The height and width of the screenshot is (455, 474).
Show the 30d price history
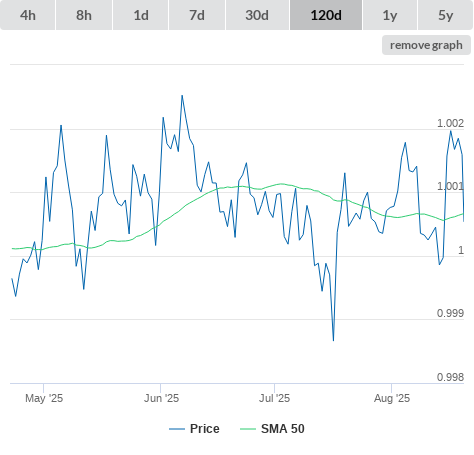(x=257, y=15)
